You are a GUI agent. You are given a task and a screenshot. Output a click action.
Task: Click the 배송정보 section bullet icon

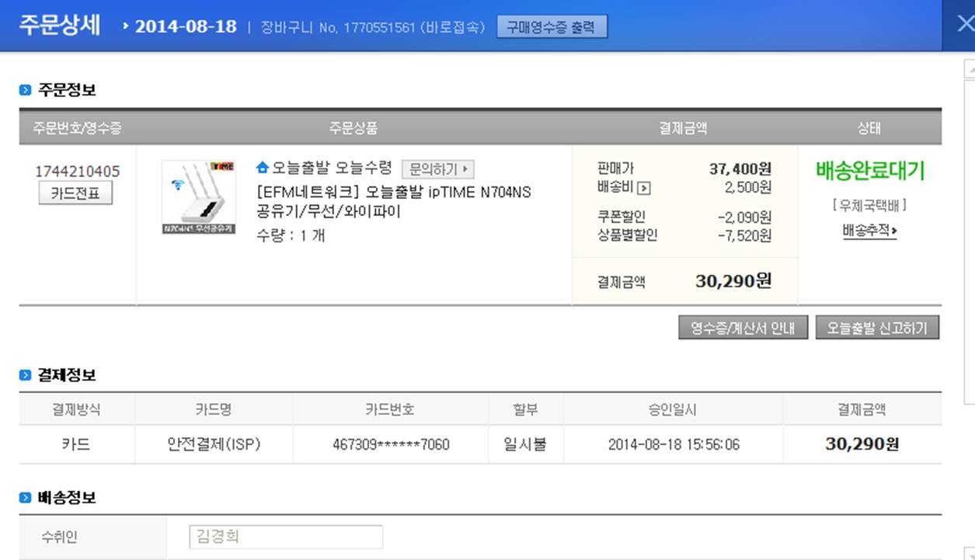pos(25,498)
